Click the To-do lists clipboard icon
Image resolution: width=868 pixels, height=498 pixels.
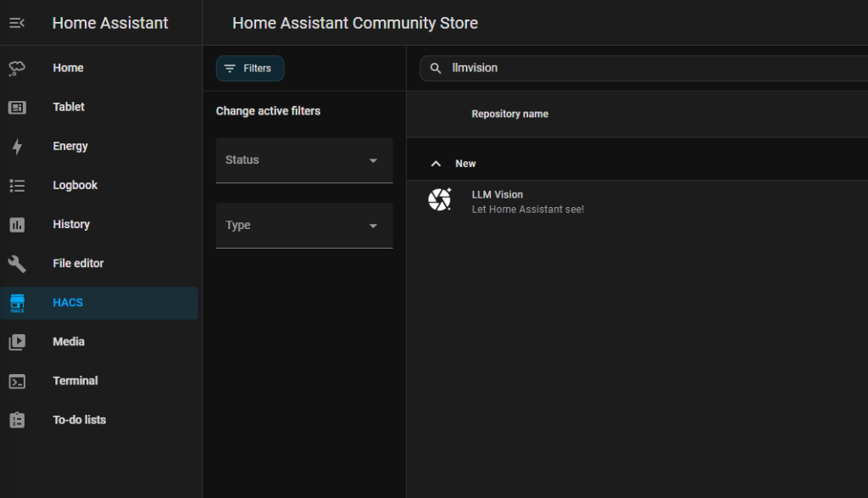17,421
